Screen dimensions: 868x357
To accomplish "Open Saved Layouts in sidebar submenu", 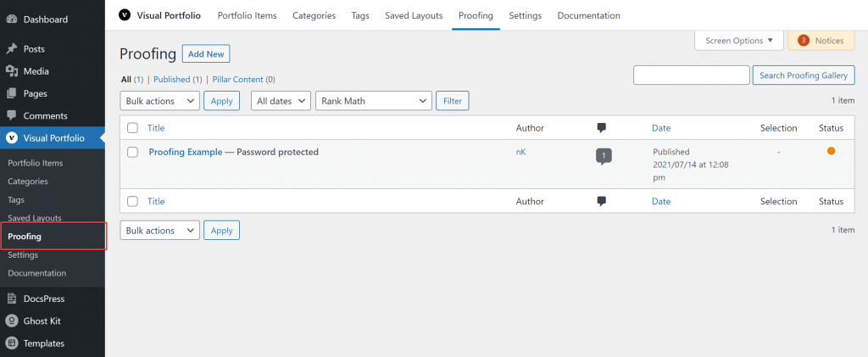I will coord(34,218).
